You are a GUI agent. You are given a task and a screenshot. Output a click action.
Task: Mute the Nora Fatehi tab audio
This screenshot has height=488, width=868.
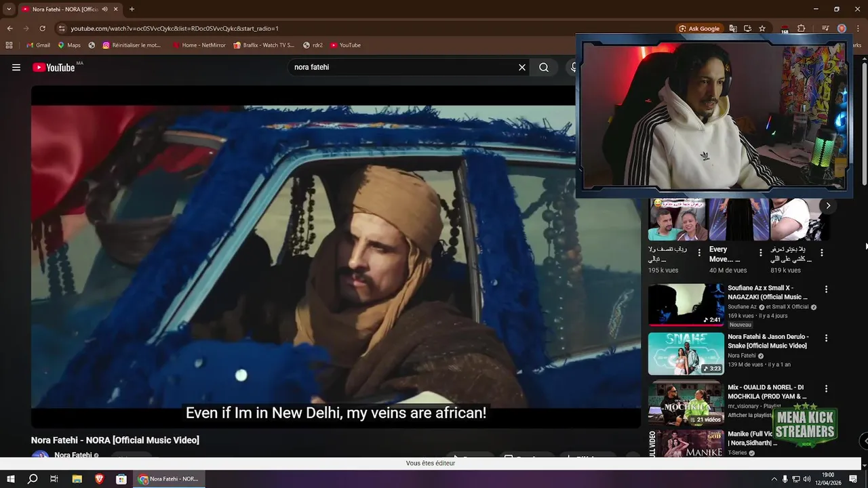coord(104,9)
